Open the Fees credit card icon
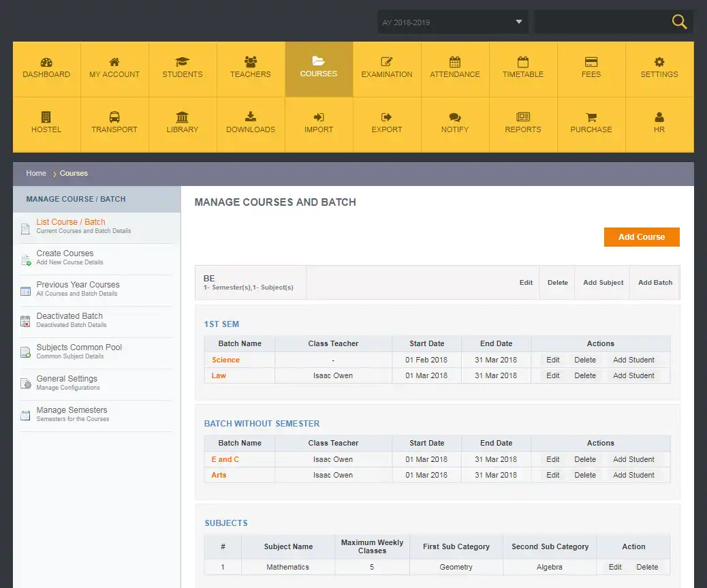The image size is (707, 588). pyautogui.click(x=591, y=62)
